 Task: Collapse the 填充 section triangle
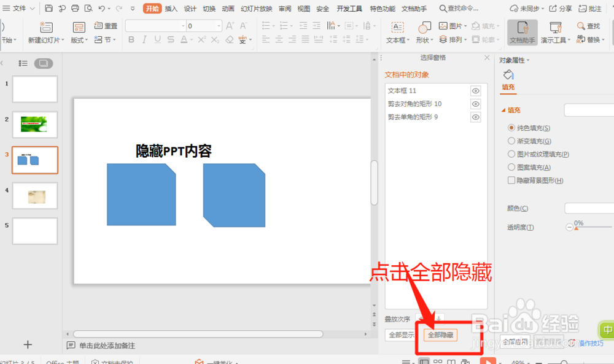coord(503,110)
